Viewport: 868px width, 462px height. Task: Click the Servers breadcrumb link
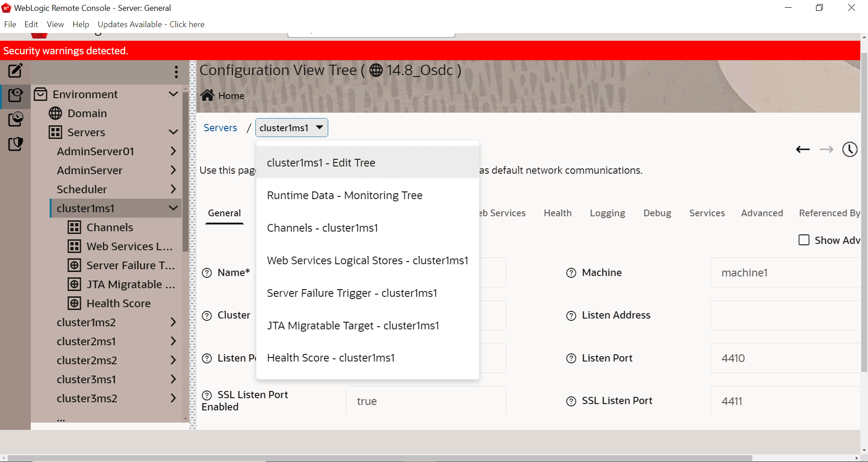pos(220,128)
